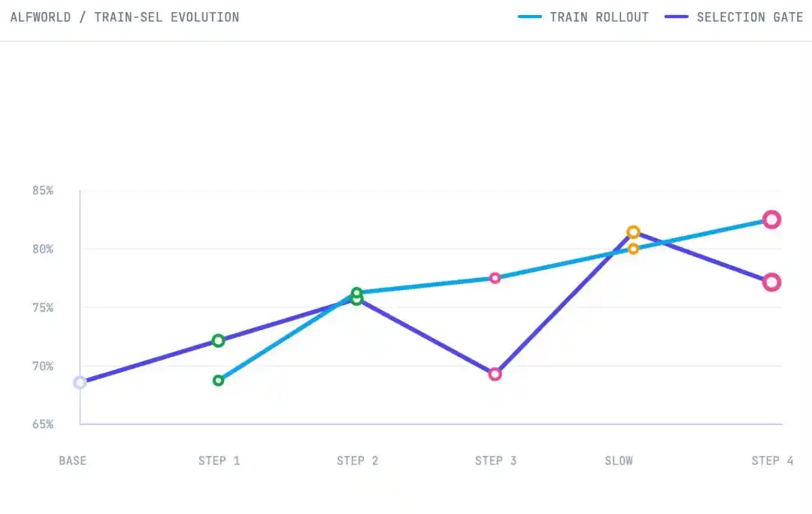Click the Selection Gate purple legend swatch
The width and height of the screenshot is (812, 514).
click(677, 17)
